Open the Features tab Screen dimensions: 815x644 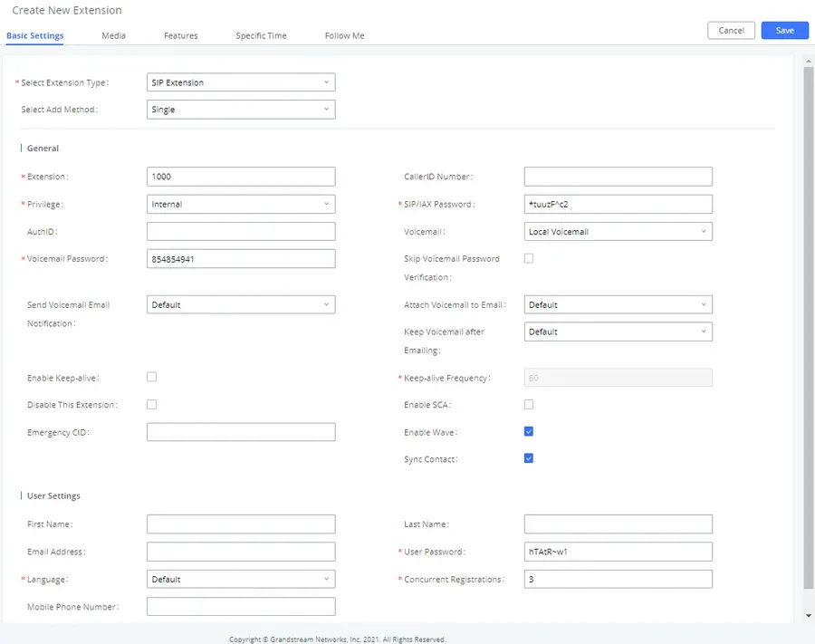coord(180,35)
